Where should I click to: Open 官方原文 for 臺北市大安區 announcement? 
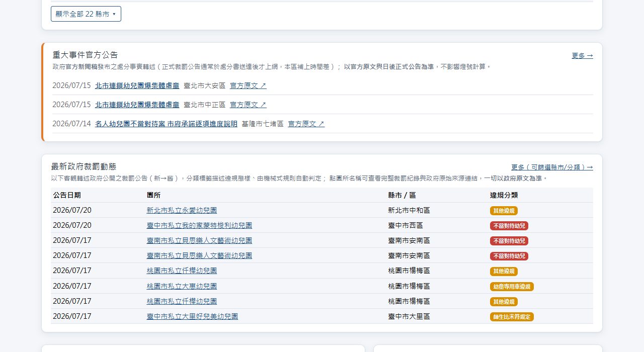[x=248, y=85]
